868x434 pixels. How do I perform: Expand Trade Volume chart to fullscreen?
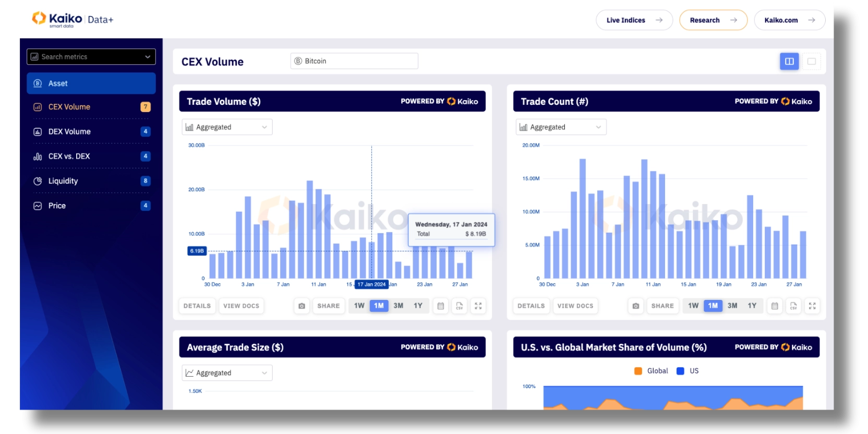478,306
